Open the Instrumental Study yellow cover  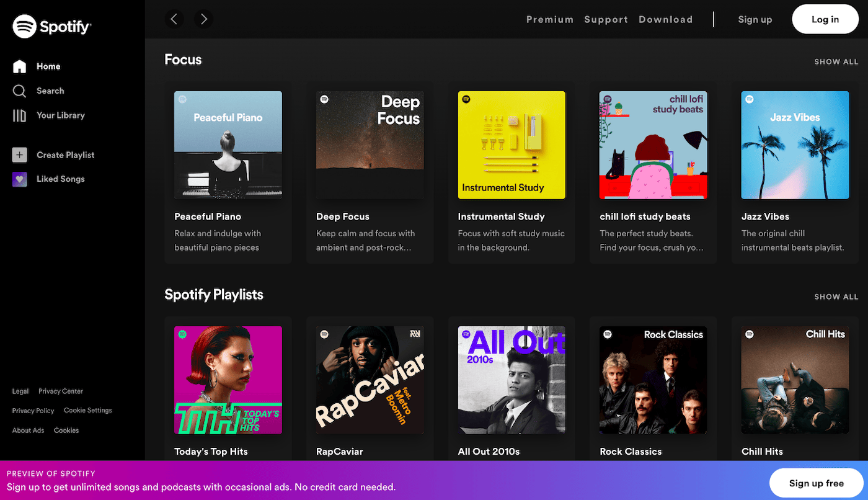click(511, 145)
